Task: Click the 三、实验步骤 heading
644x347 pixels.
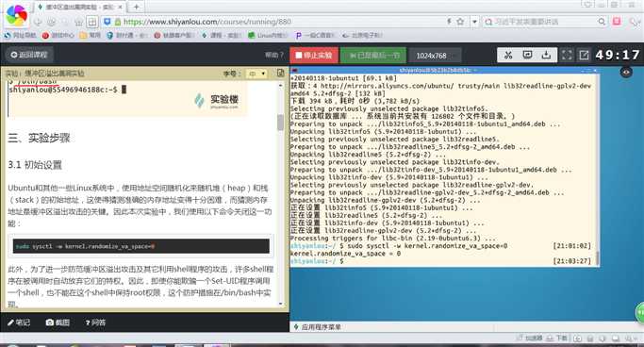Action: pyautogui.click(x=39, y=138)
